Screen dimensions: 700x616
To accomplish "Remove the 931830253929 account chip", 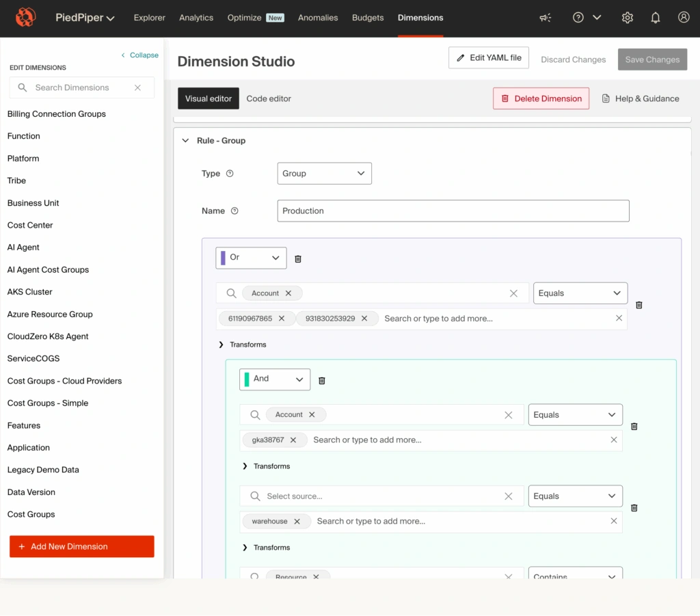I will point(364,319).
